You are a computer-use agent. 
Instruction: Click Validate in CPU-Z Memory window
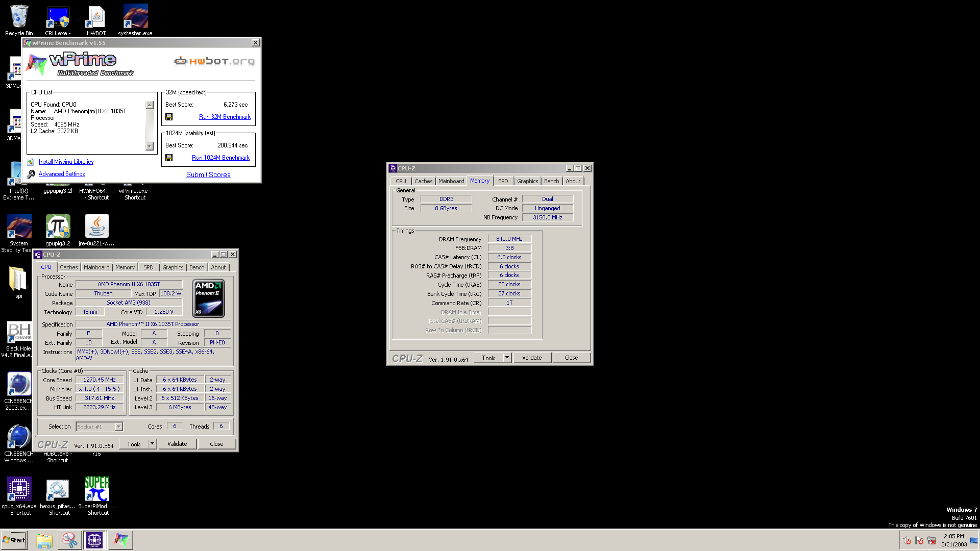[x=532, y=358]
